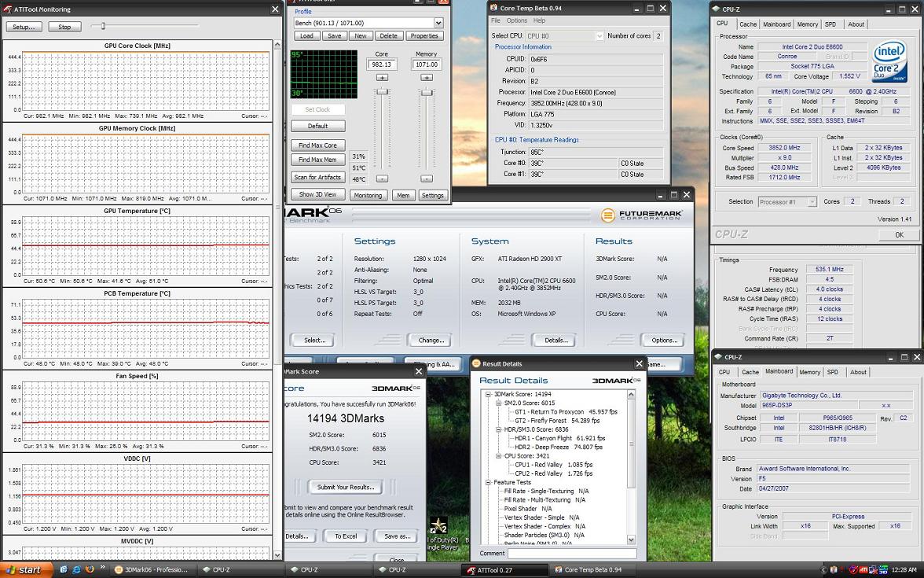Increase Core clock with the plus button

point(382,78)
